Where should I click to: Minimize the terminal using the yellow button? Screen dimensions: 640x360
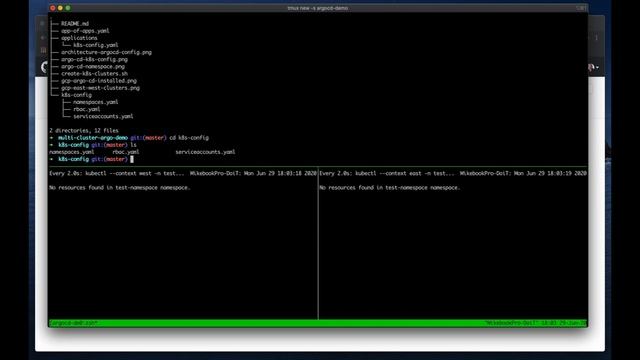[x=60, y=8]
